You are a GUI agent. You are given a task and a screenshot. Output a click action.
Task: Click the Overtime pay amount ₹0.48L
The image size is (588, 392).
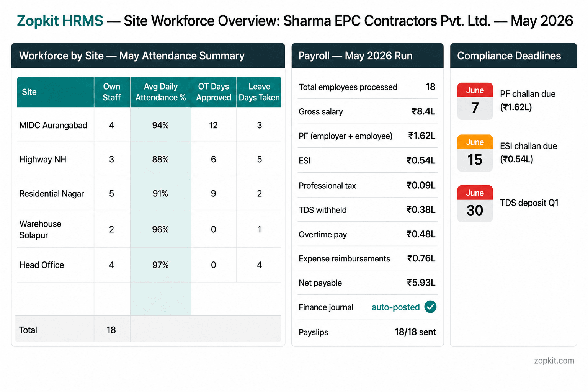tap(421, 234)
